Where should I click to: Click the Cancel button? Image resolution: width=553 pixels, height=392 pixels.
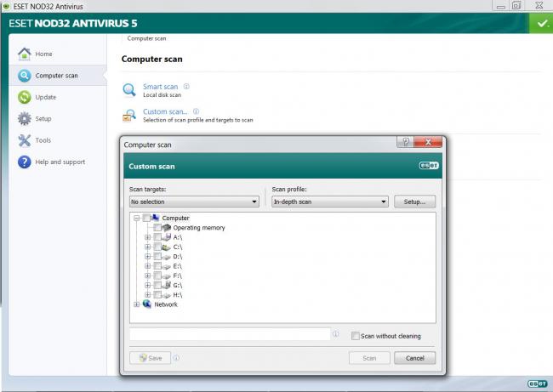(x=415, y=358)
